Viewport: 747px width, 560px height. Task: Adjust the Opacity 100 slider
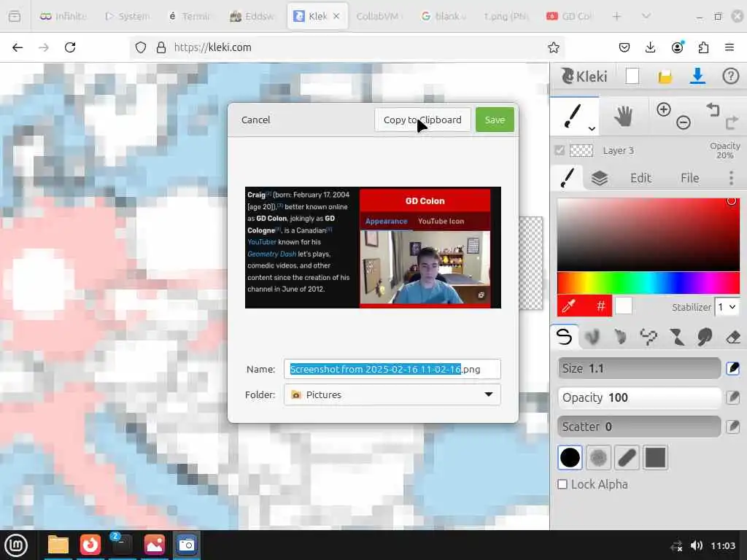coord(639,397)
